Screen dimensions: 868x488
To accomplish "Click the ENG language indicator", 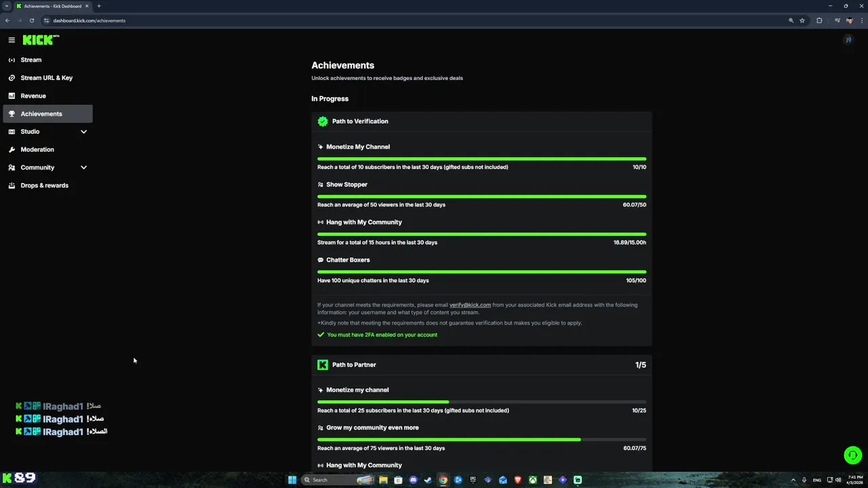I will pos(817,480).
